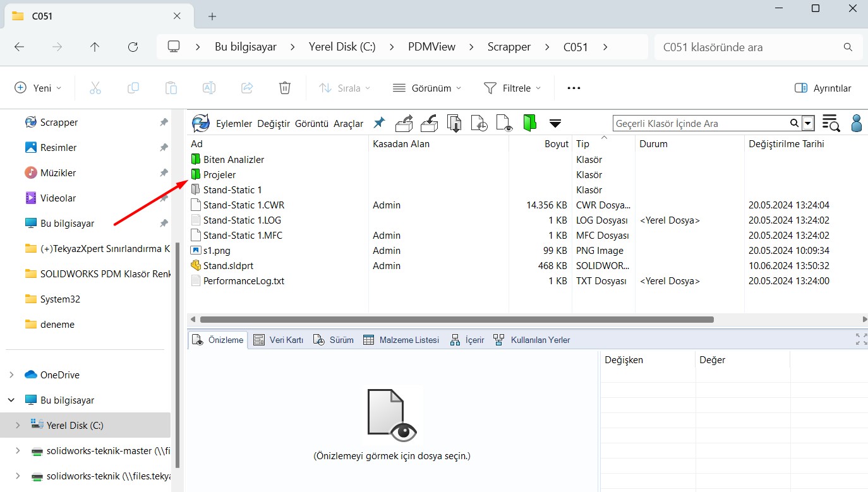Toggle the Ayrıntılar details pane
The width and height of the screenshot is (868, 492).
tap(823, 88)
